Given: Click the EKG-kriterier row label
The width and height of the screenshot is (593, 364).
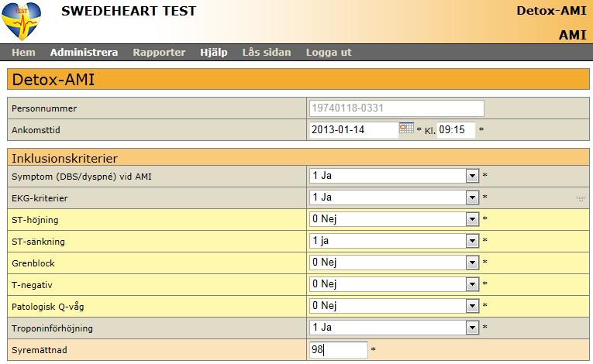Looking at the screenshot, I should click(40, 198).
